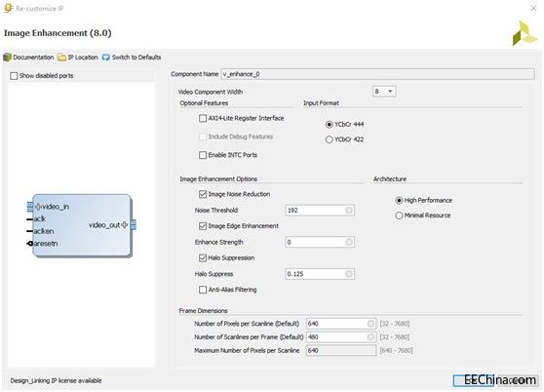Image resolution: width=544 pixels, height=392 pixels.
Task: Click the IP Location folder icon
Action: (x=61, y=58)
